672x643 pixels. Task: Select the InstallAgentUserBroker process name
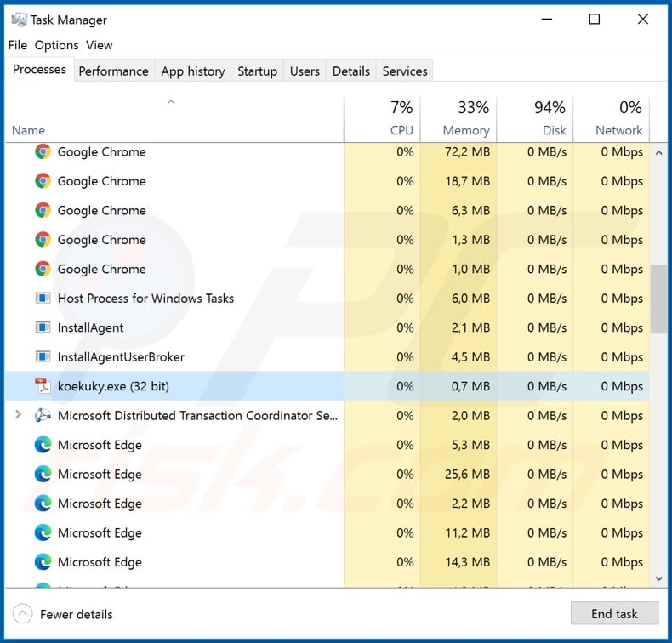pyautogui.click(x=121, y=357)
